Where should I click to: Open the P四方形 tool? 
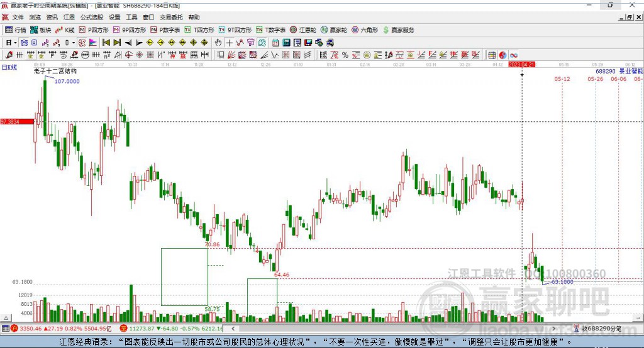pos(94,30)
